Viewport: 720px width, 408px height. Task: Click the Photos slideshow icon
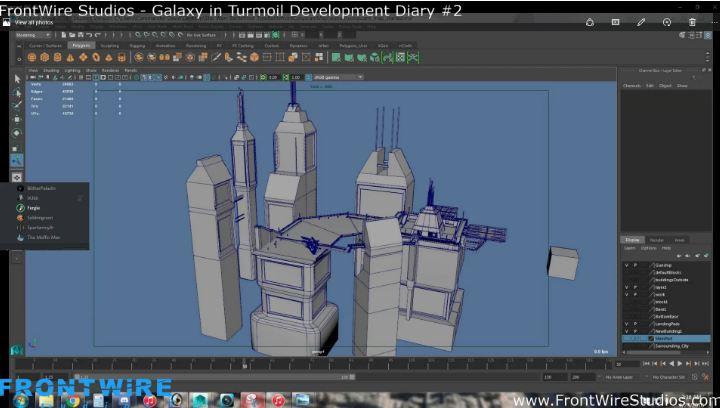point(615,21)
